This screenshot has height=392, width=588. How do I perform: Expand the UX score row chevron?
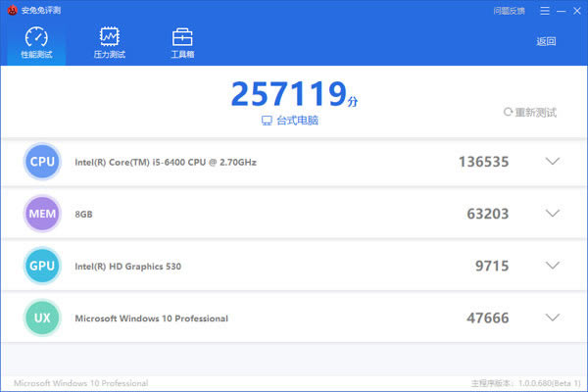pyautogui.click(x=553, y=318)
